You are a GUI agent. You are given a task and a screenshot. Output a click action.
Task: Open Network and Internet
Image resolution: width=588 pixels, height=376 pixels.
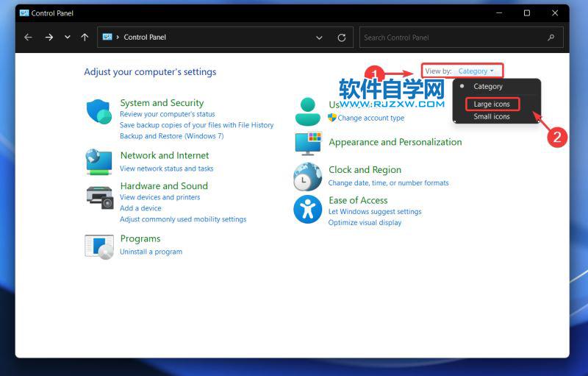[x=165, y=155]
